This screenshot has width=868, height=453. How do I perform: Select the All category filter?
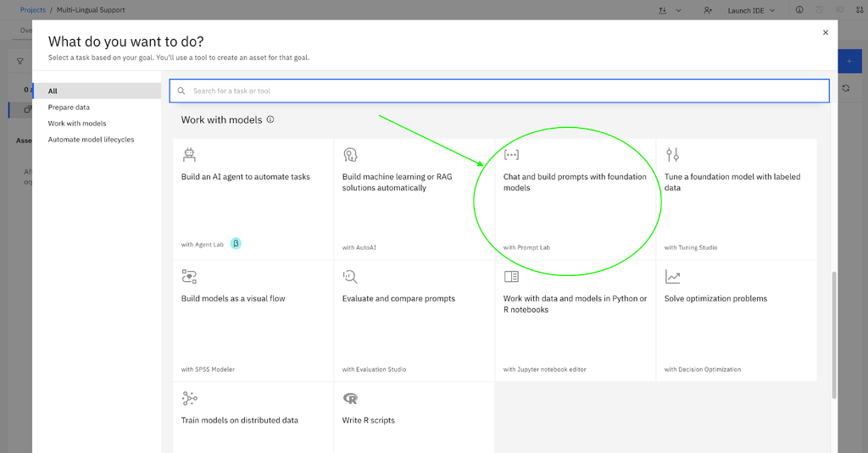(x=97, y=91)
